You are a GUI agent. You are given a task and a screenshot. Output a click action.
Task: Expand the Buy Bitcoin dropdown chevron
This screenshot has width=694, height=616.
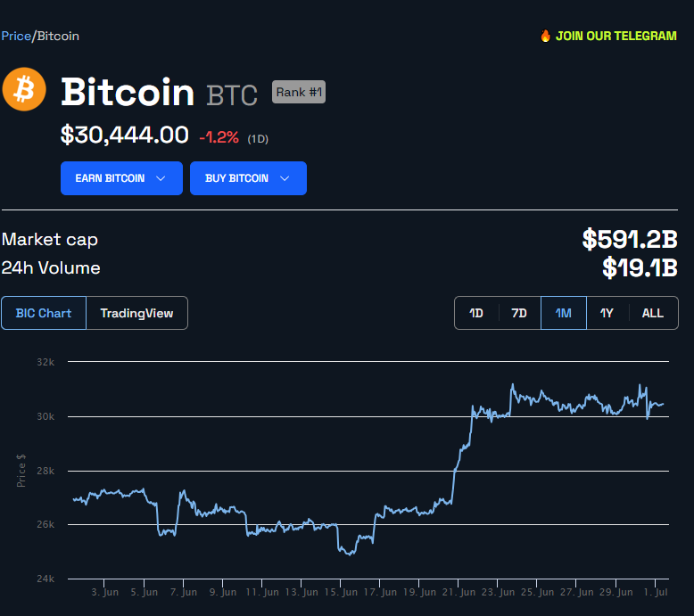pyautogui.click(x=285, y=178)
